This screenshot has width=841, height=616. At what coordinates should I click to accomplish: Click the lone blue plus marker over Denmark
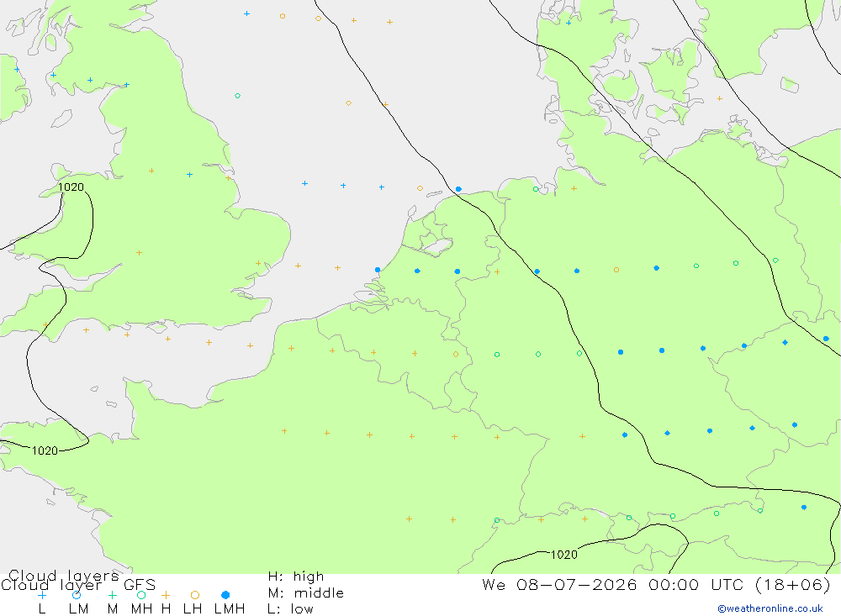coord(569,23)
